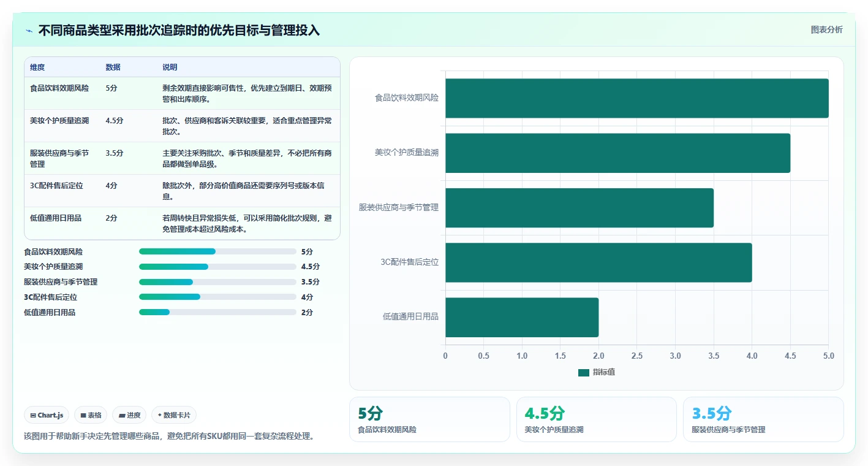Click the 低值通用日用品 chart axis label
Image resolution: width=868 pixels, height=466 pixels.
click(x=411, y=317)
